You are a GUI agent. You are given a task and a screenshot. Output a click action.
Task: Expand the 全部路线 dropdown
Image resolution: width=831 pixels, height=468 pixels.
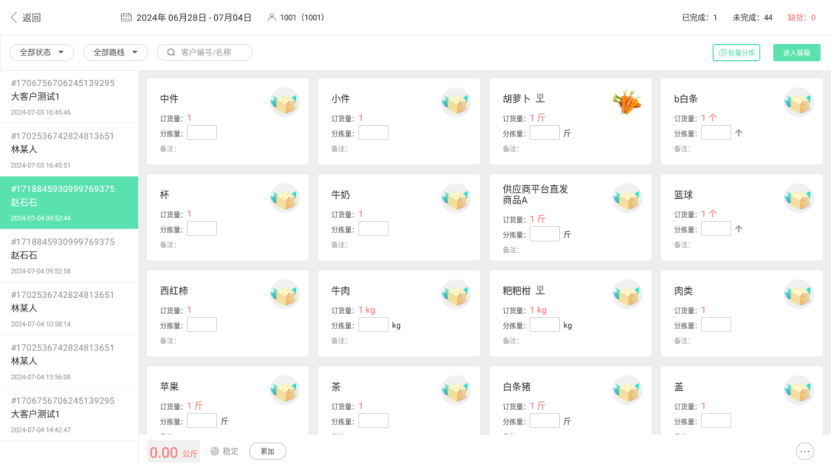pos(116,52)
